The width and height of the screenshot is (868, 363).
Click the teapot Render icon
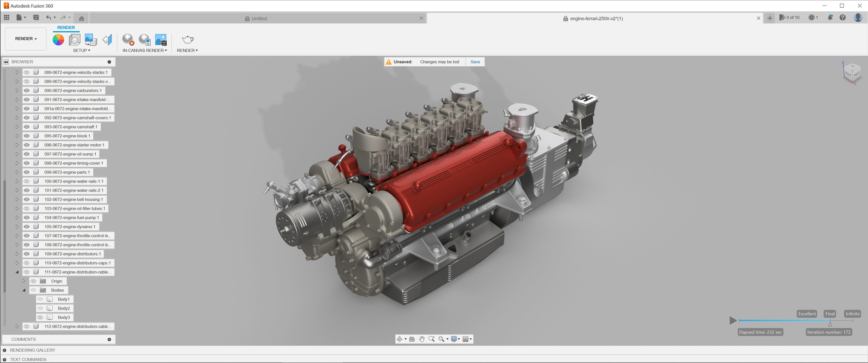[187, 40]
